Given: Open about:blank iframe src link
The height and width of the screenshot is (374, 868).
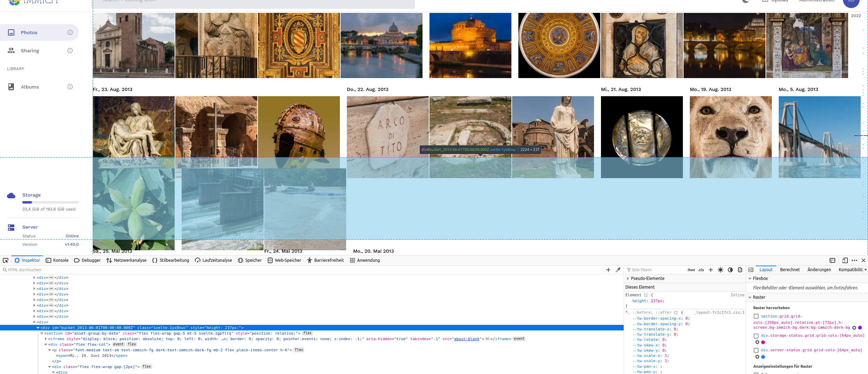Looking at the screenshot, I should pos(467,339).
